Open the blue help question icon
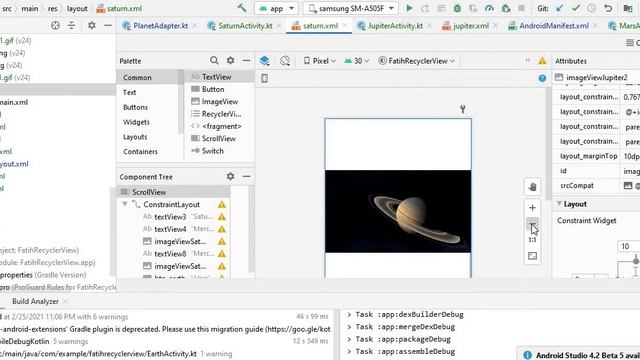 (x=542, y=78)
